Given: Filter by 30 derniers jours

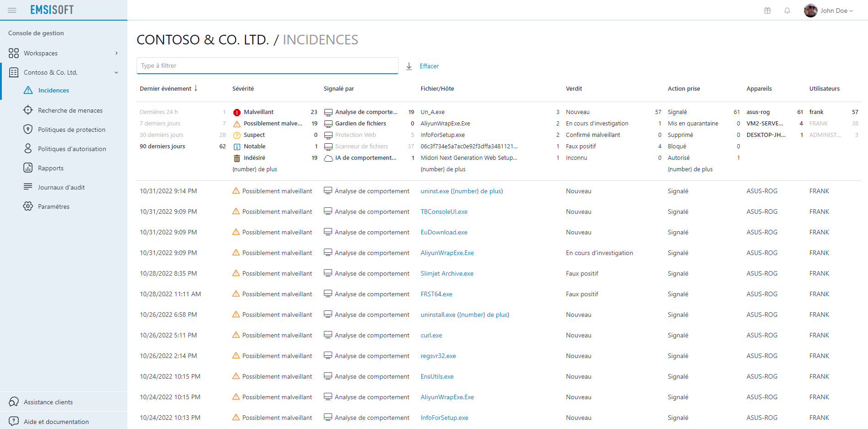Looking at the screenshot, I should click(161, 135).
